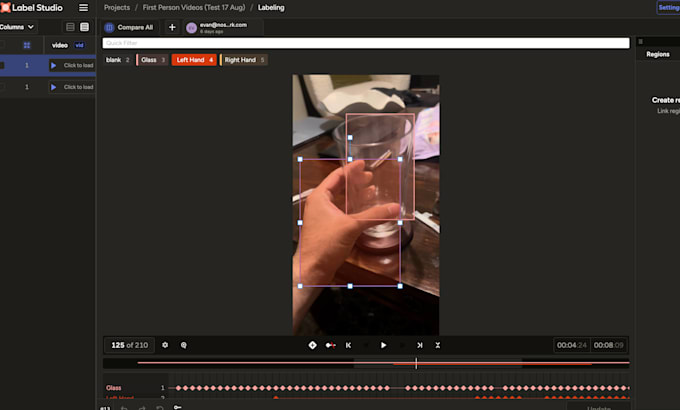
Task: Toggle interpolation with the key-and-red-mark icon
Action: pyautogui.click(x=330, y=345)
